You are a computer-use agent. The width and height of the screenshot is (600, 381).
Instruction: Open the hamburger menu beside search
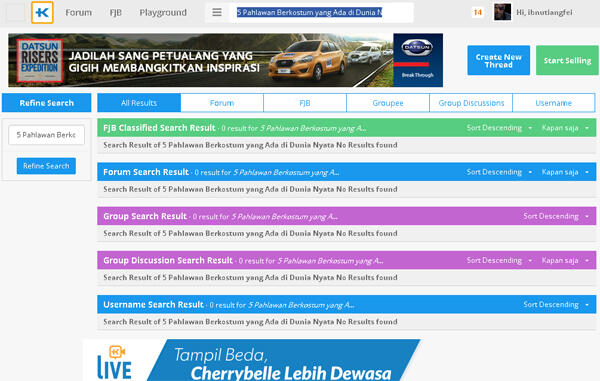(217, 12)
